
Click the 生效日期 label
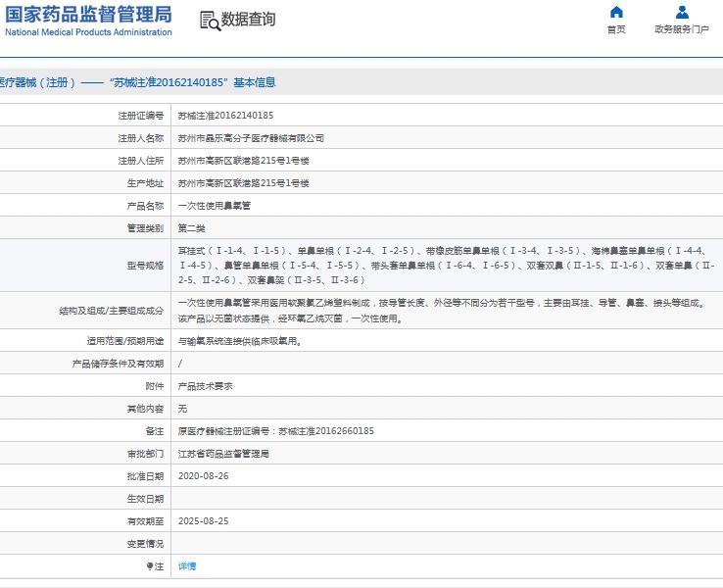pyautogui.click(x=145, y=499)
